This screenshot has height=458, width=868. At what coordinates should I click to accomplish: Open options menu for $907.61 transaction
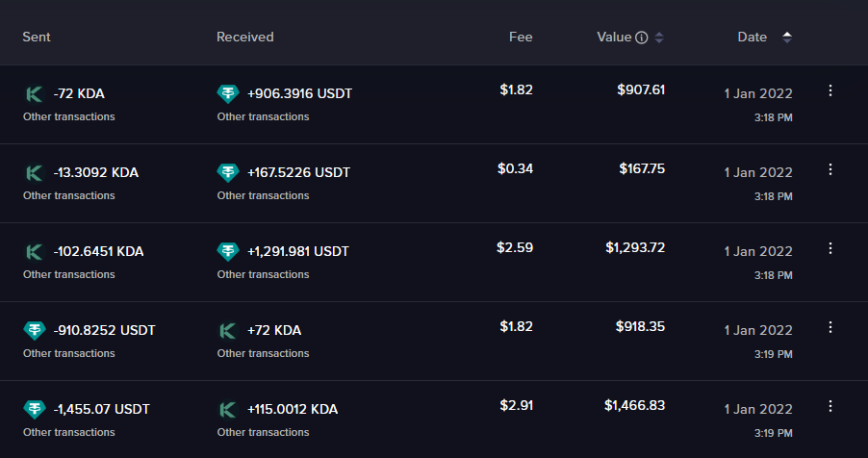click(830, 90)
